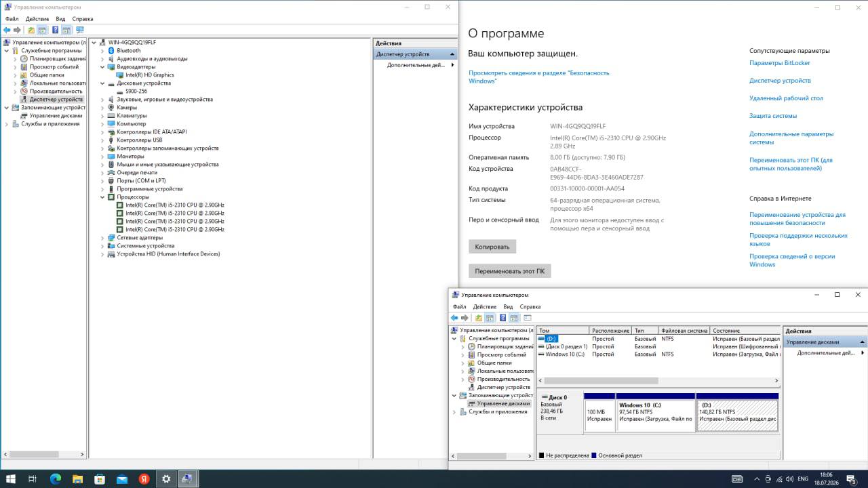
Task: Select Общие папки in Disk Management window tree
Action: [494, 363]
